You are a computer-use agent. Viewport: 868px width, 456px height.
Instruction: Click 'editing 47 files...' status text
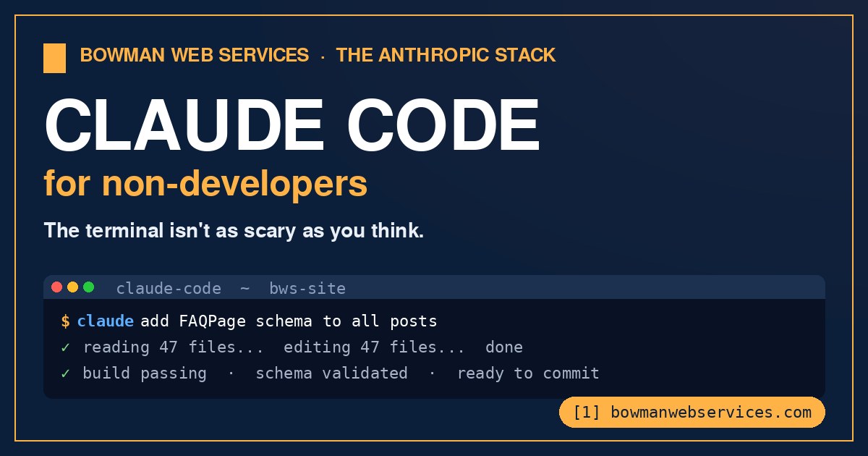[x=375, y=347]
